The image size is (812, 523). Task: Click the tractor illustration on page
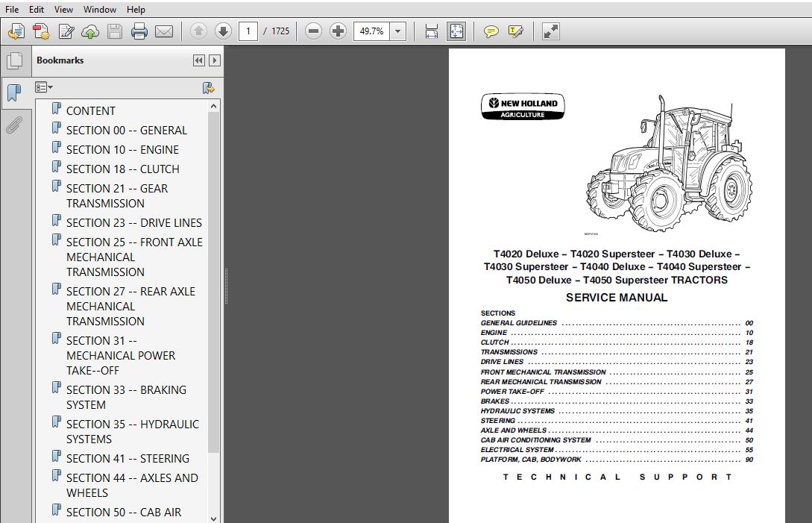coord(669,163)
